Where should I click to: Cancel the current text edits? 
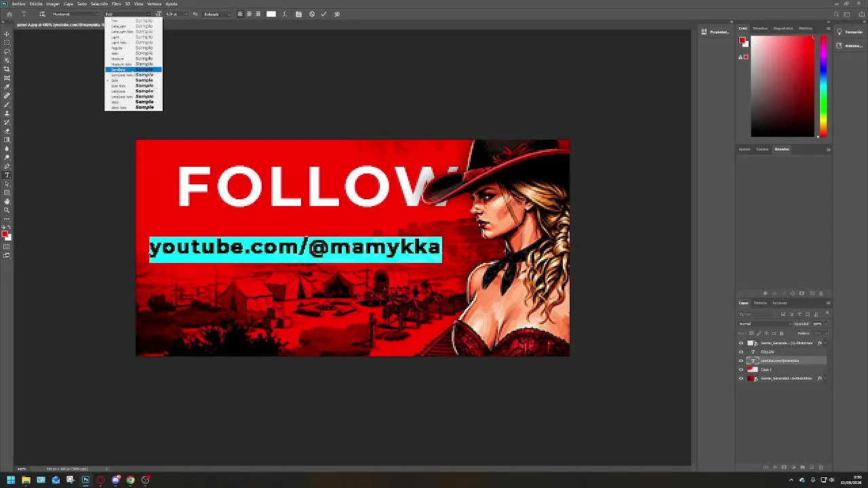pos(312,14)
